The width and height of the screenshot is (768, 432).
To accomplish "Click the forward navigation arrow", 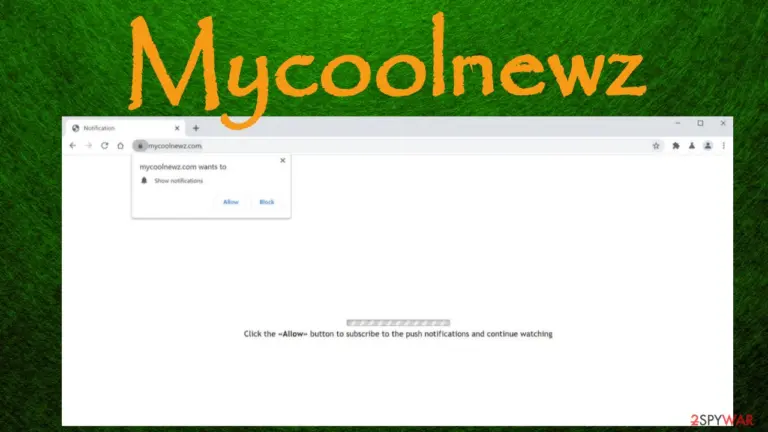I will click(88, 145).
